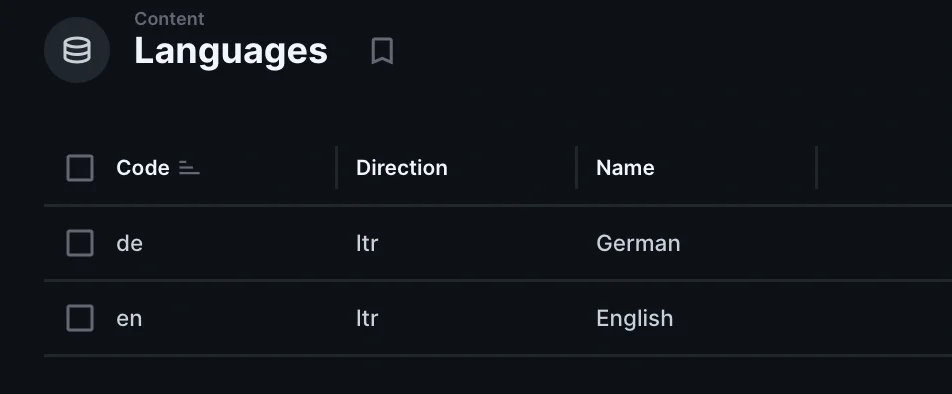Click the ltr cell in the German row
This screenshot has width=952, height=394.
367,243
